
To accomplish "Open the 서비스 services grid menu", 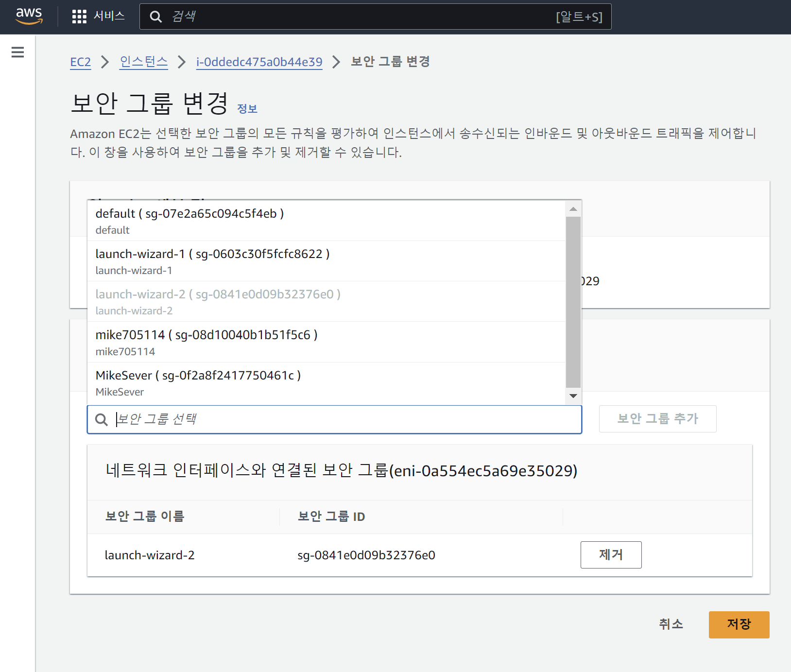I will click(x=98, y=17).
